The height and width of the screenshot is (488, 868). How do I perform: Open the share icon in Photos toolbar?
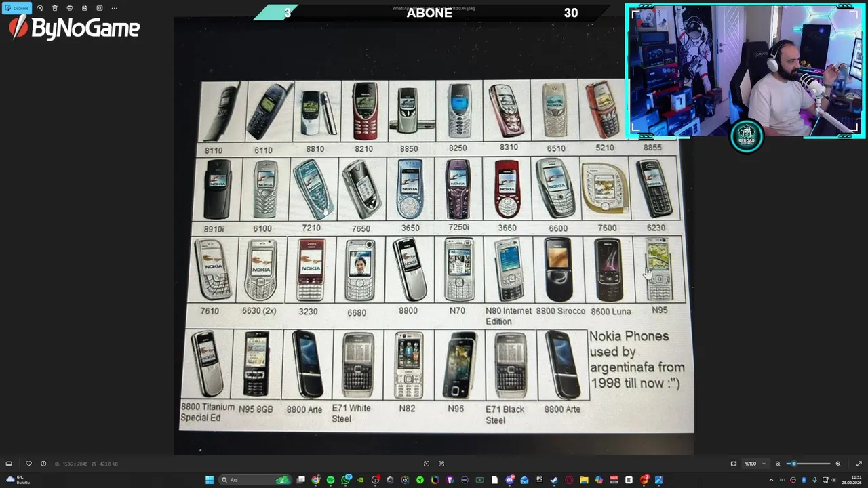[85, 8]
